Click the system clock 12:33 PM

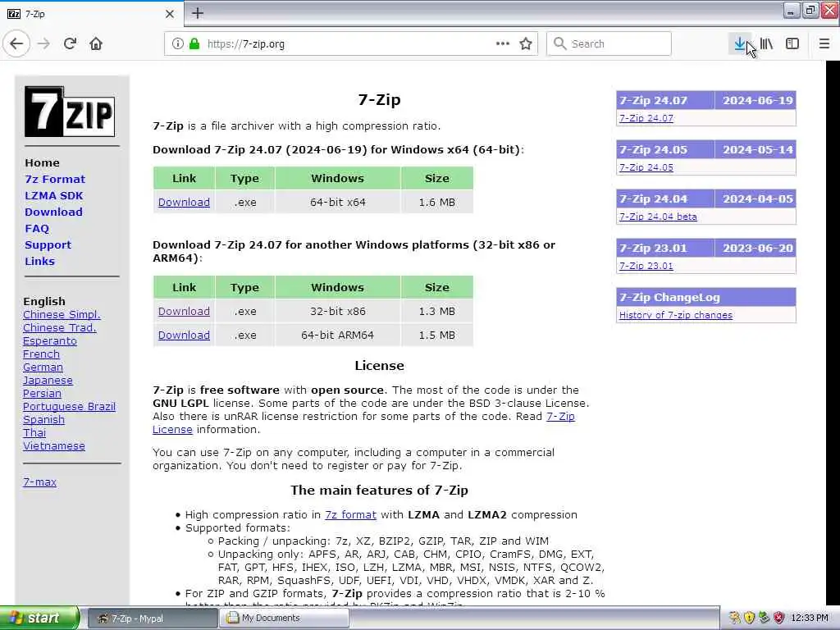(x=810, y=618)
